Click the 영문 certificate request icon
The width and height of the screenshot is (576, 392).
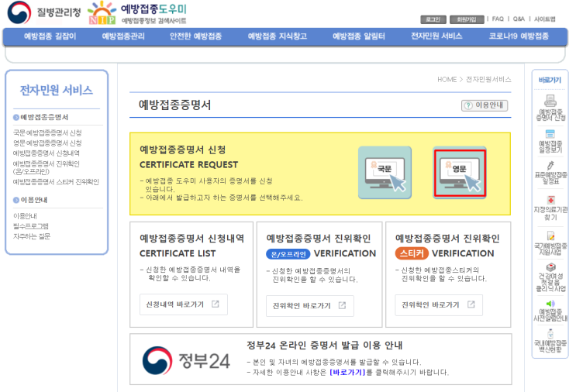tap(460, 173)
